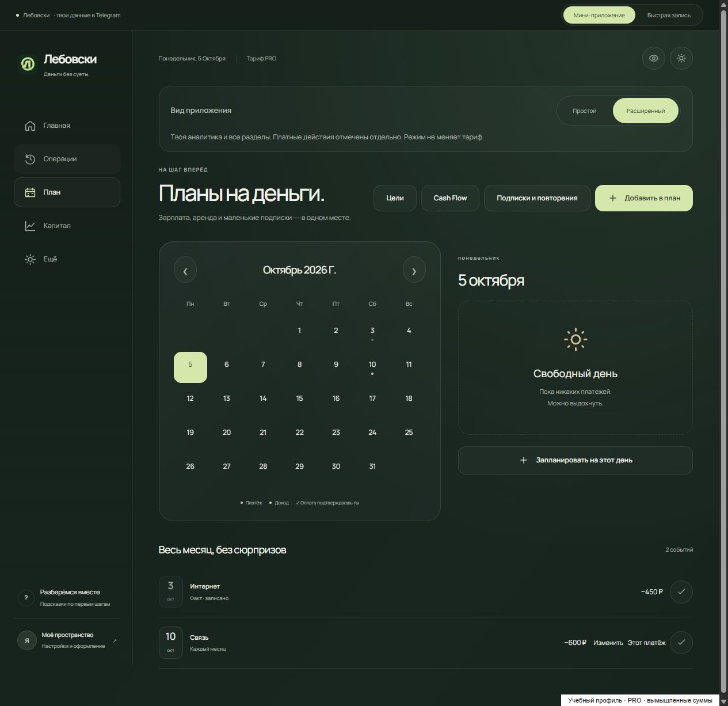The width and height of the screenshot is (728, 706).
Task: Open Разберёмся вместе help item
Action: (67, 598)
